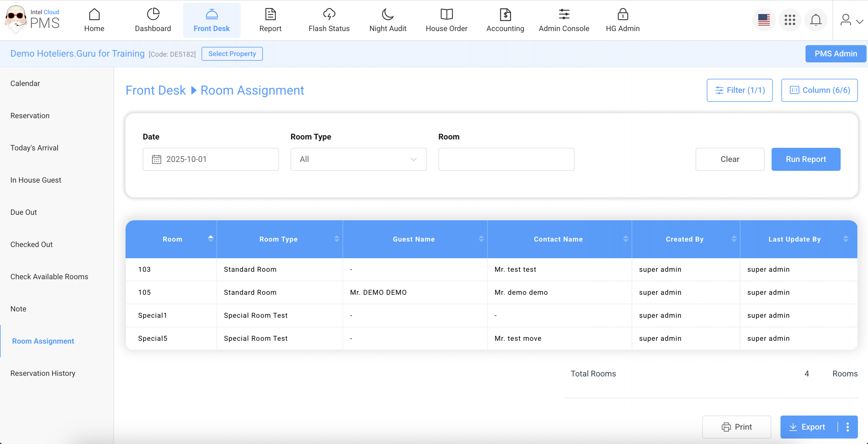Open the apps grid icon

(x=789, y=20)
